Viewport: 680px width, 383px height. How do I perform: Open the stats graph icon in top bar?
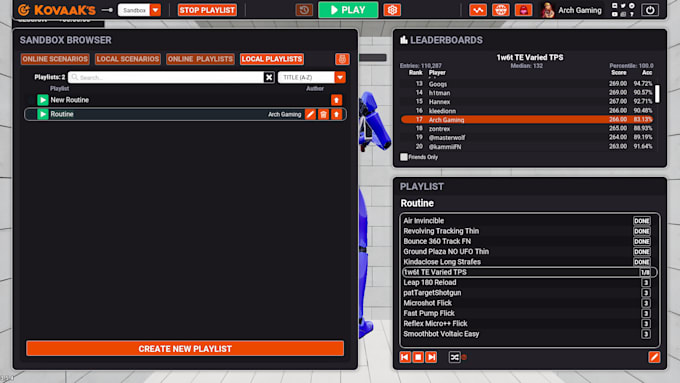click(477, 10)
